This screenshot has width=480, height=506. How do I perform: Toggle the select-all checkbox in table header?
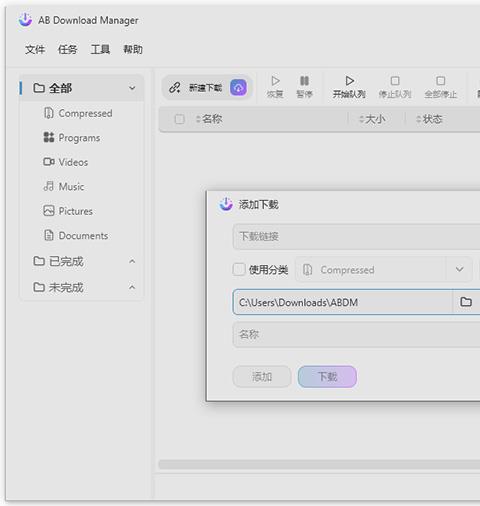179,119
